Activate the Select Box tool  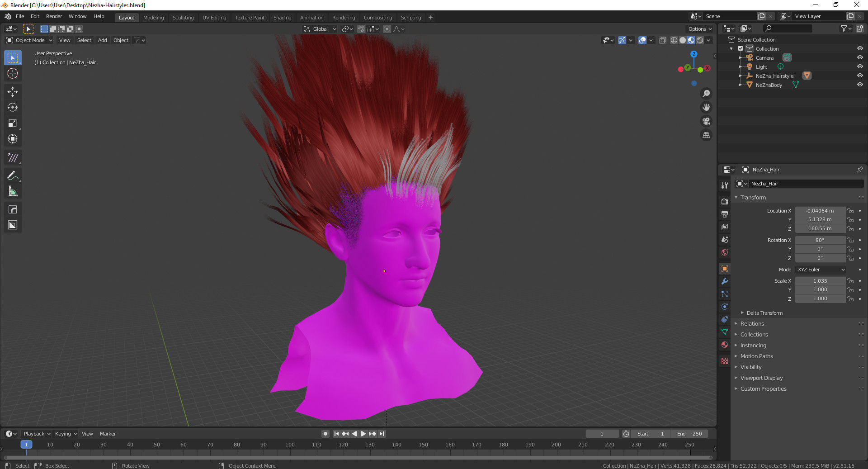tap(13, 58)
